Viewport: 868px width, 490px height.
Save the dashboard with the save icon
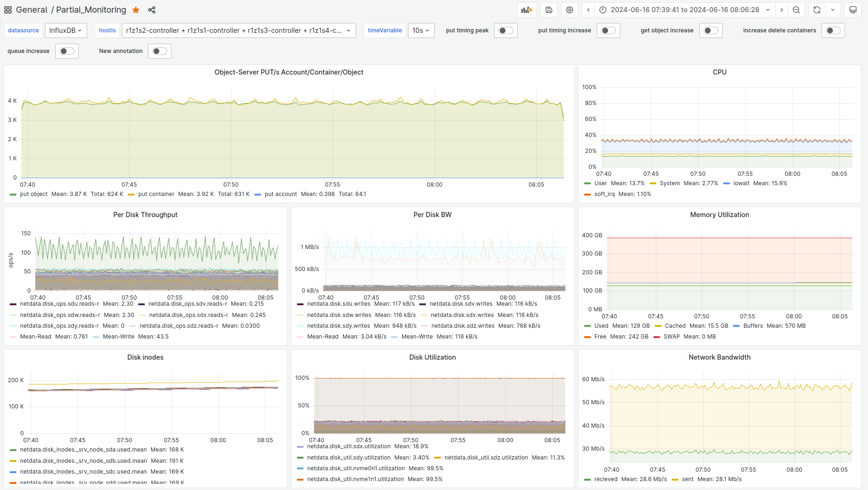[549, 10]
